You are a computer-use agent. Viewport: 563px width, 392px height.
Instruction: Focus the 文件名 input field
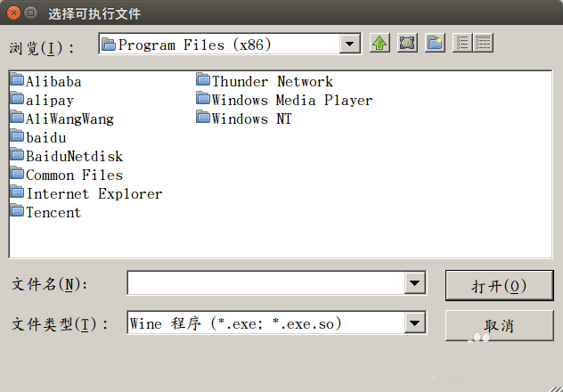coord(266,283)
